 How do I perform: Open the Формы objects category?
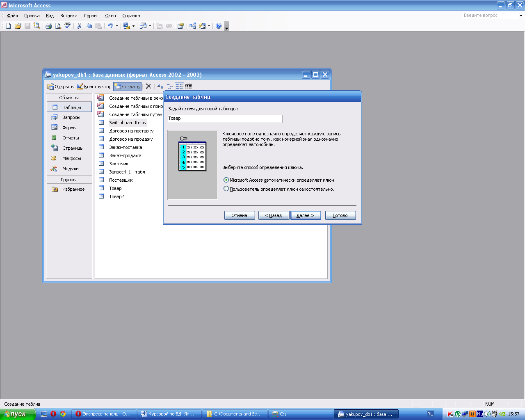click(x=69, y=128)
